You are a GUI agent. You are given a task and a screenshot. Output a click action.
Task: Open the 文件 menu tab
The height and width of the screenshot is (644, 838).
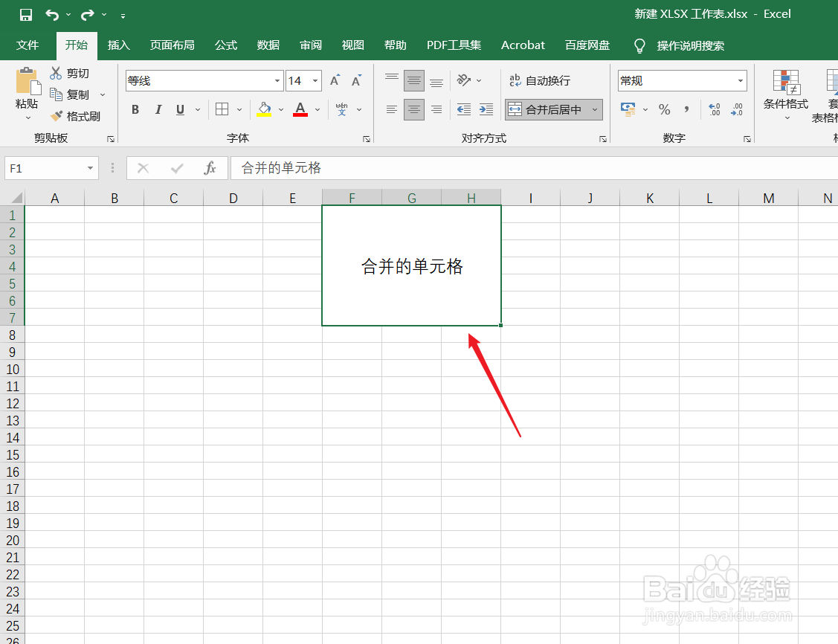(x=28, y=45)
